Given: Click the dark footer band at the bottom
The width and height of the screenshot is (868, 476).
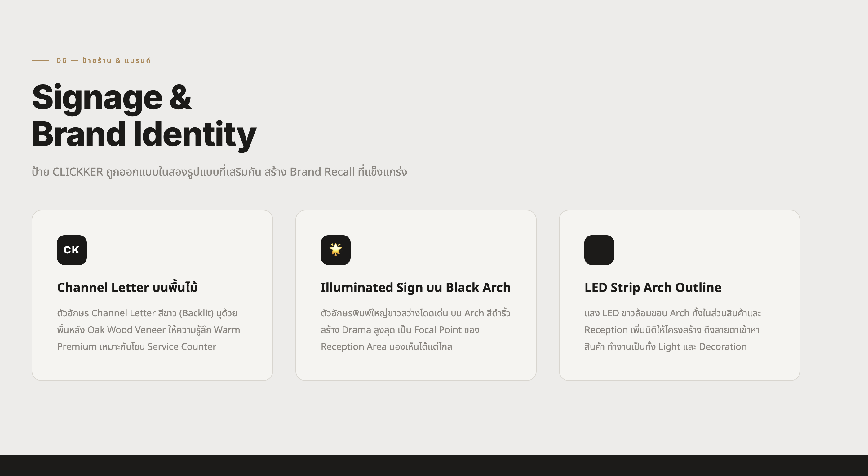Looking at the screenshot, I should click(x=434, y=465).
